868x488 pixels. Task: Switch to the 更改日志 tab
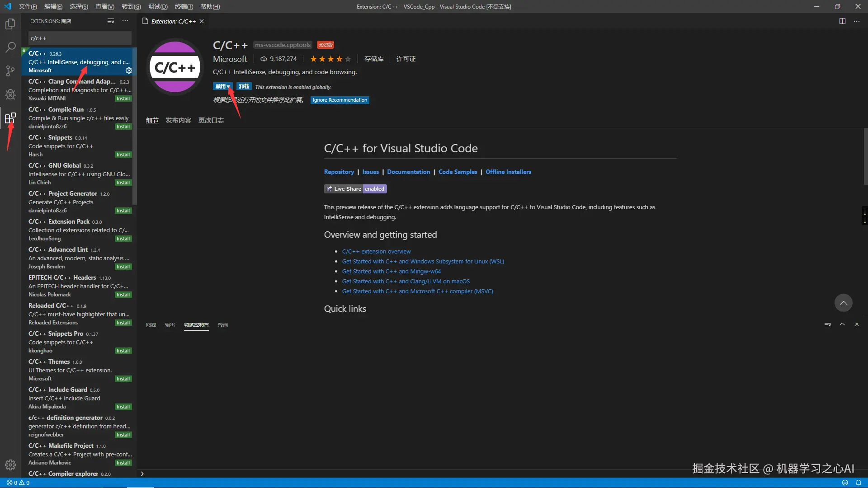click(211, 120)
